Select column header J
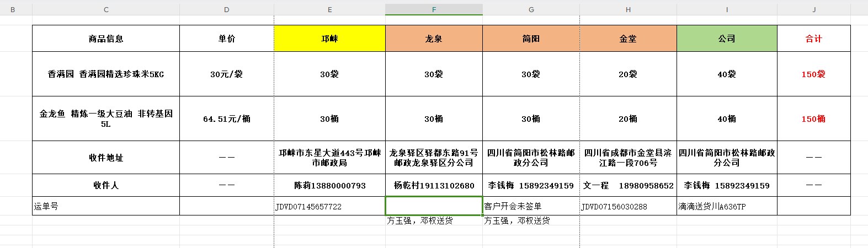 pyautogui.click(x=814, y=9)
